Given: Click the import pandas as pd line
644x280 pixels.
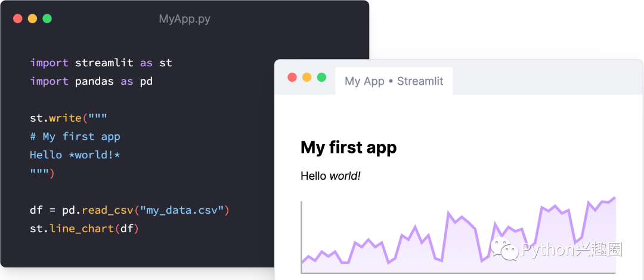Looking at the screenshot, I should point(91,81).
